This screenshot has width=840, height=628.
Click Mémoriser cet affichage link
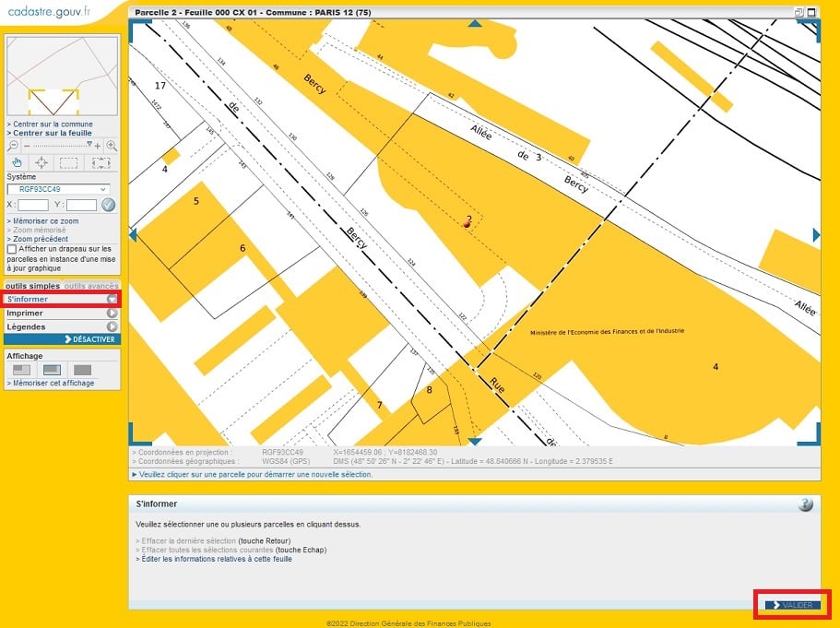point(53,383)
